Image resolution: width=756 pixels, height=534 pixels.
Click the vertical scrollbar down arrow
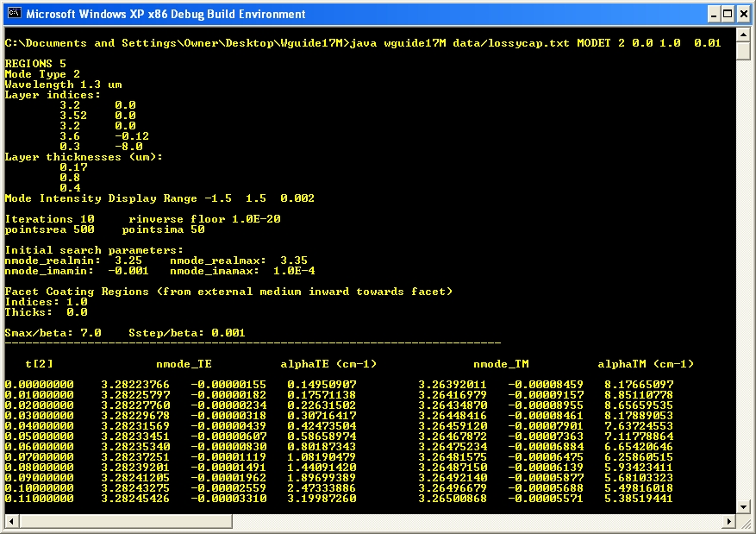[x=743, y=508]
